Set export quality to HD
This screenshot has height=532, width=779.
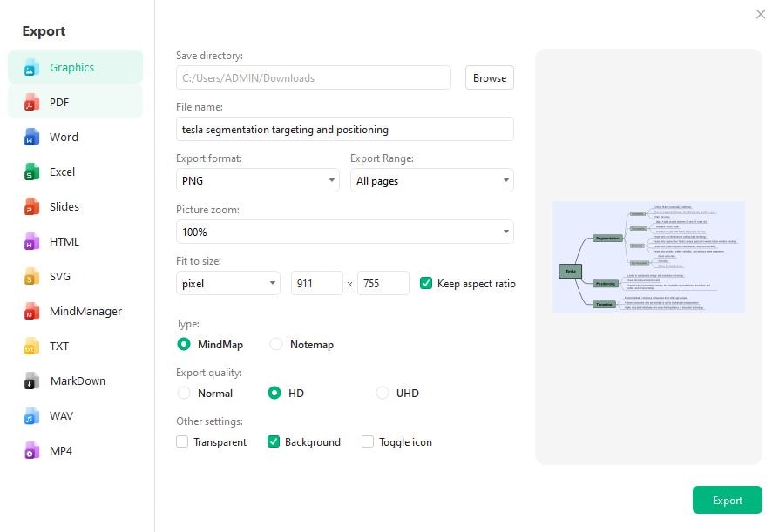[x=274, y=393]
